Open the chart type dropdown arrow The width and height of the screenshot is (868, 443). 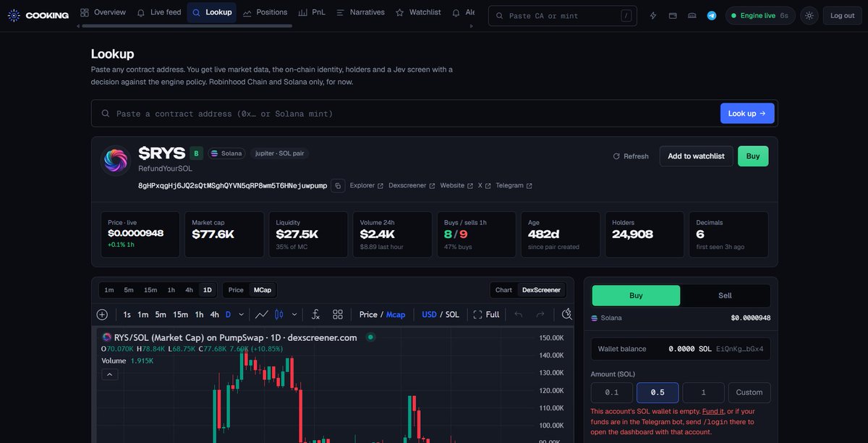tap(294, 314)
